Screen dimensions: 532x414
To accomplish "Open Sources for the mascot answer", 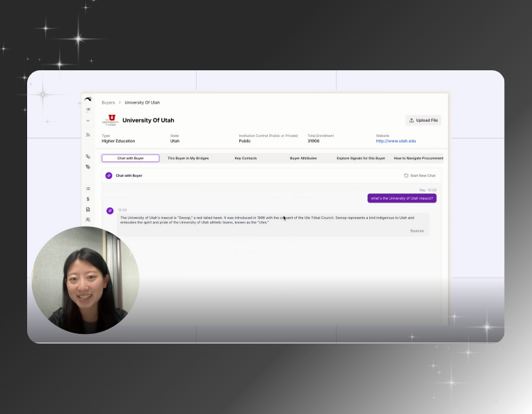I will 417,231.
